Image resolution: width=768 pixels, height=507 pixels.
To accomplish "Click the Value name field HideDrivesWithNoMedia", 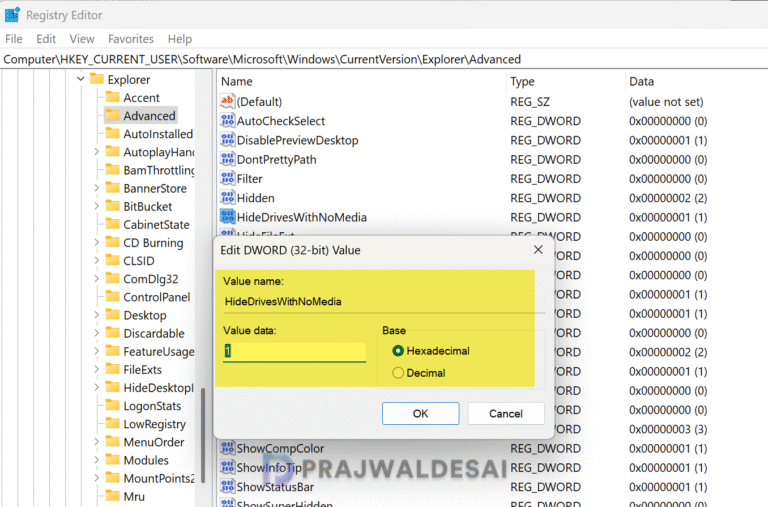I will (384, 301).
